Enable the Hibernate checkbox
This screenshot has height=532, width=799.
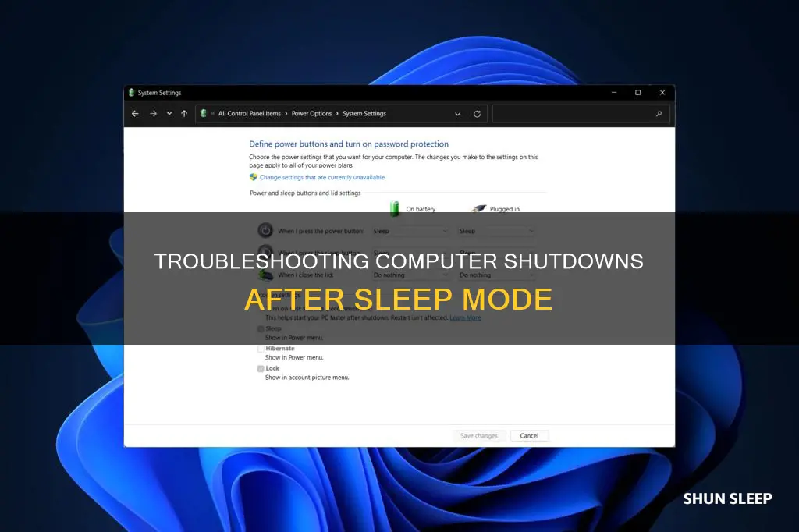[261, 349]
